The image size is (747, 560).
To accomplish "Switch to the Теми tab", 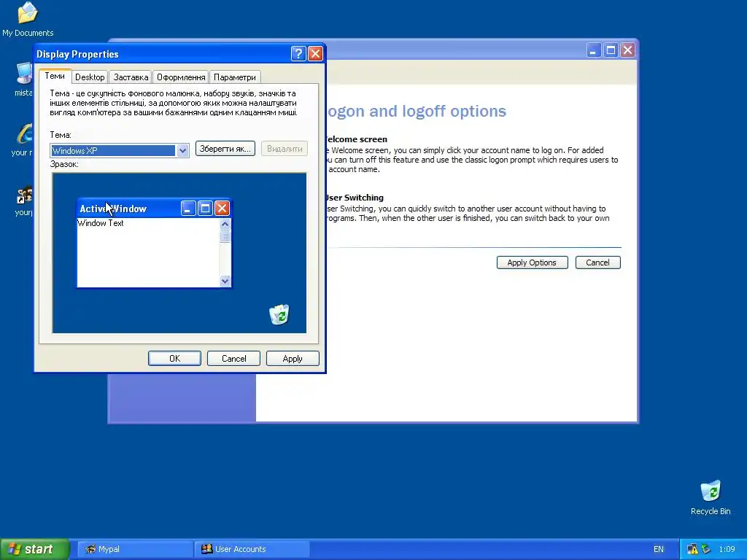I will [55, 76].
